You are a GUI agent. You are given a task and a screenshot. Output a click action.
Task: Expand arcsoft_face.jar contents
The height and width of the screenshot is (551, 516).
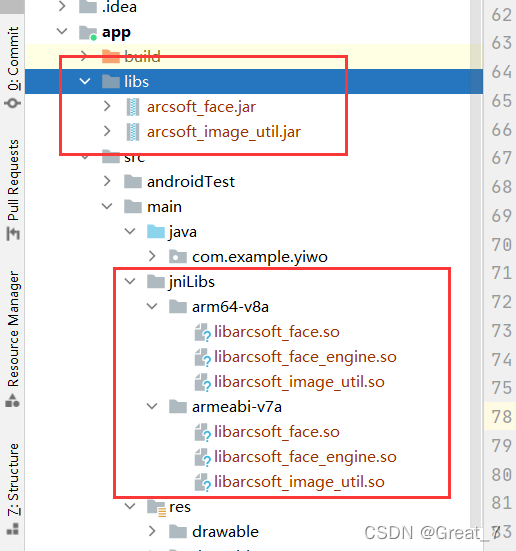pyautogui.click(x=107, y=106)
